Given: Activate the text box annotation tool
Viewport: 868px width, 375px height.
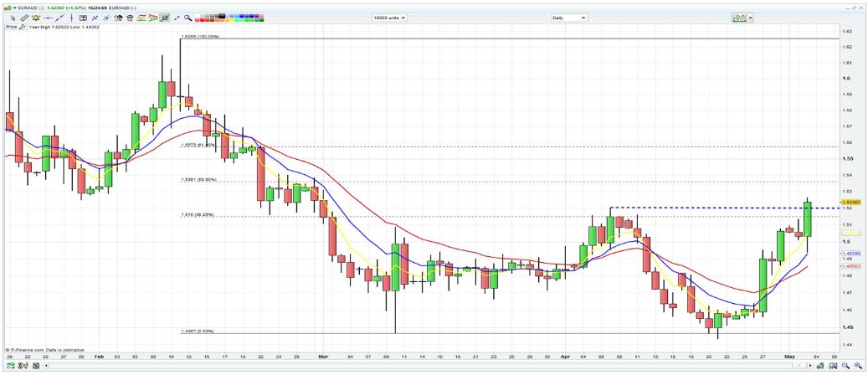Looking at the screenshot, I should point(84,17).
